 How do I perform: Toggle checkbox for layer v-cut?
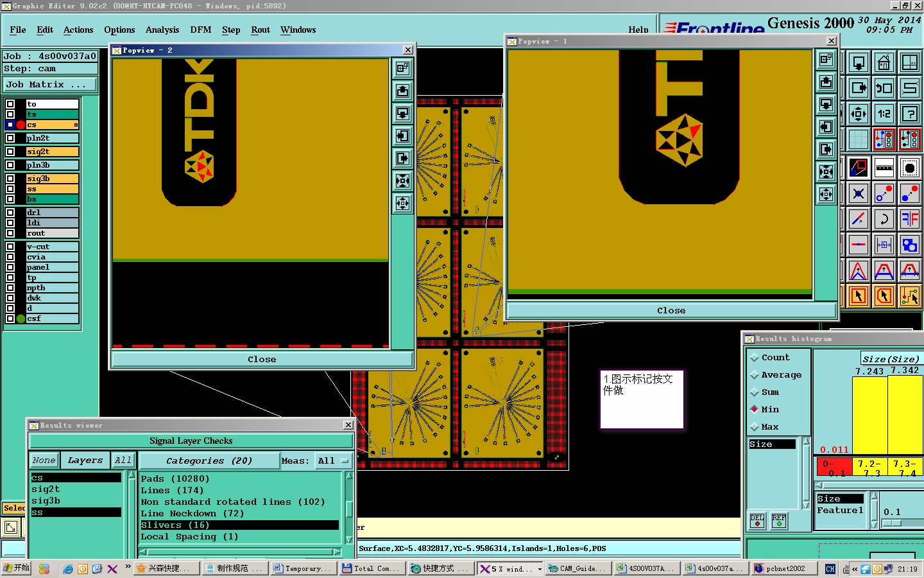(10, 247)
